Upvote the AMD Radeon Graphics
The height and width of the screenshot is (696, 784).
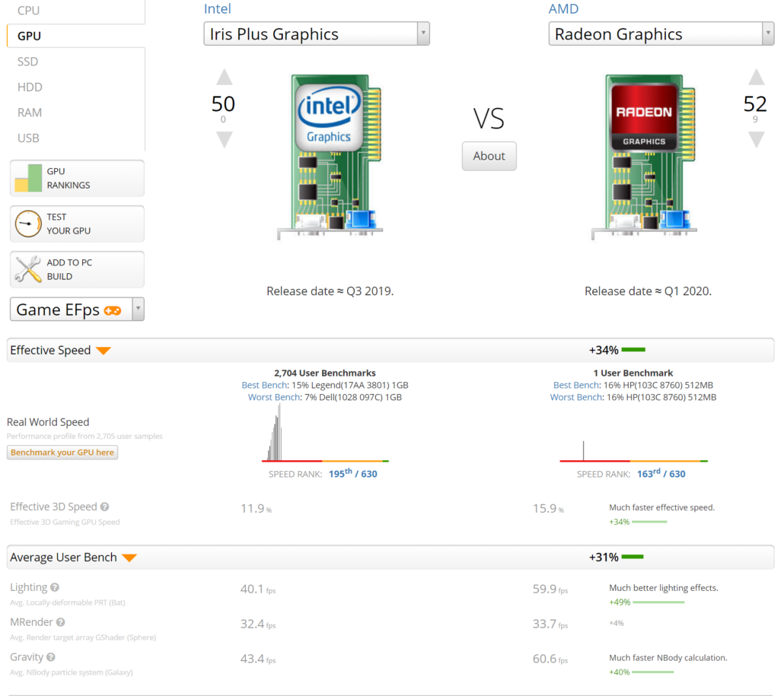point(755,77)
